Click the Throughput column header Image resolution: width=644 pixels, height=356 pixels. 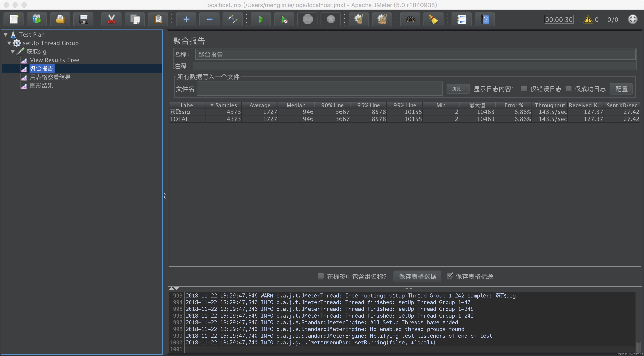550,105
